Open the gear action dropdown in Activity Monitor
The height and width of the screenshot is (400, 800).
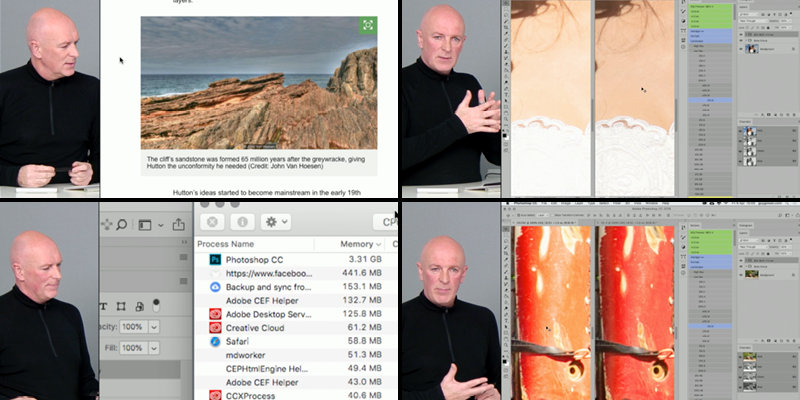276,222
